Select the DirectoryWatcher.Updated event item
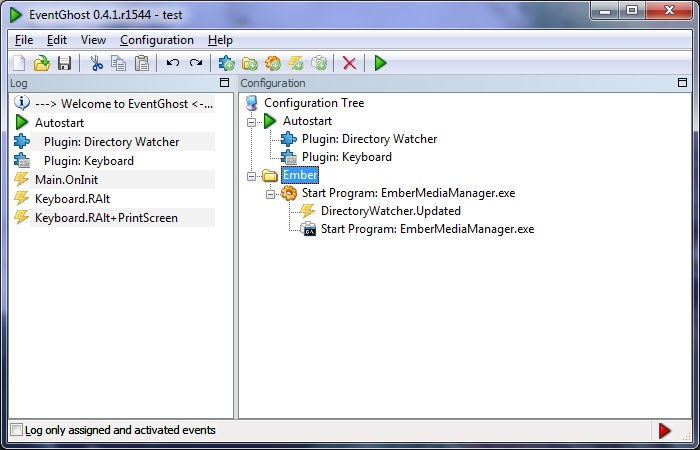 click(391, 211)
